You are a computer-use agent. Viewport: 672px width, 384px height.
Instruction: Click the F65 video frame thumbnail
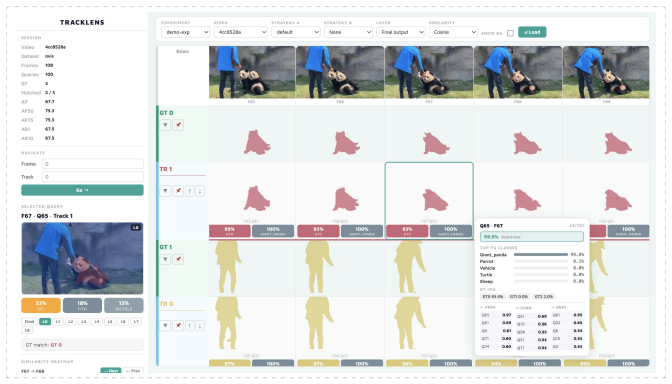coord(252,72)
